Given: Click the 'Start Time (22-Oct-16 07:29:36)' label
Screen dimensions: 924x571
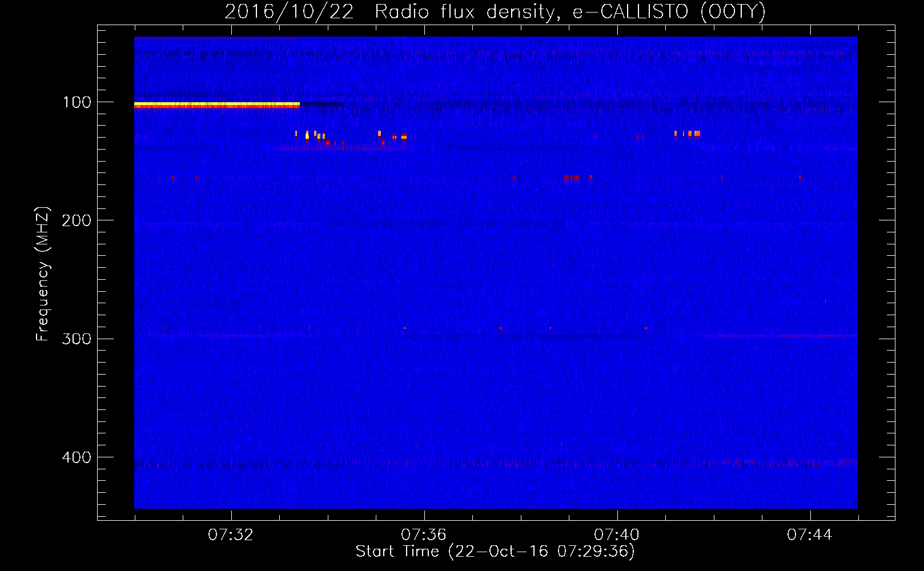Looking at the screenshot, I should (495, 551).
